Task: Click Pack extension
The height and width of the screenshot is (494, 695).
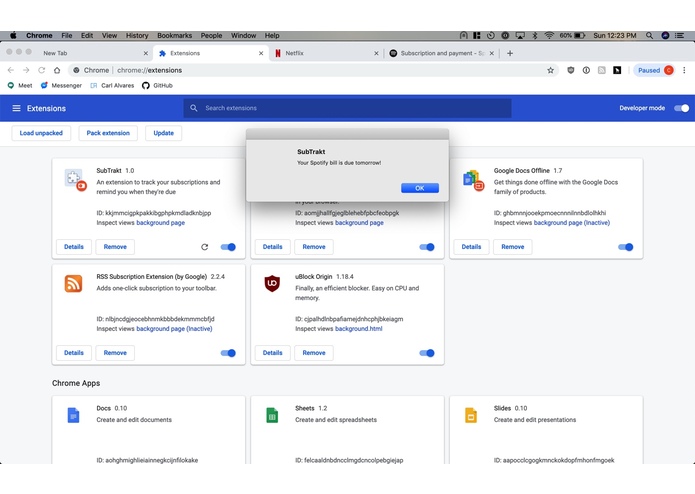Action: (108, 133)
